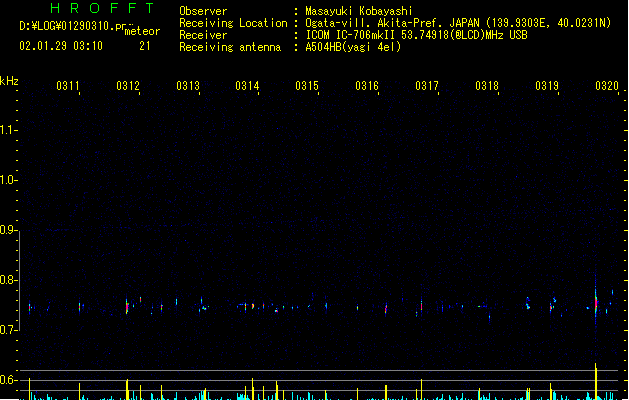The width and height of the screenshot is (629, 400).
Task: Click the 0318 time marker
Action: (x=487, y=86)
